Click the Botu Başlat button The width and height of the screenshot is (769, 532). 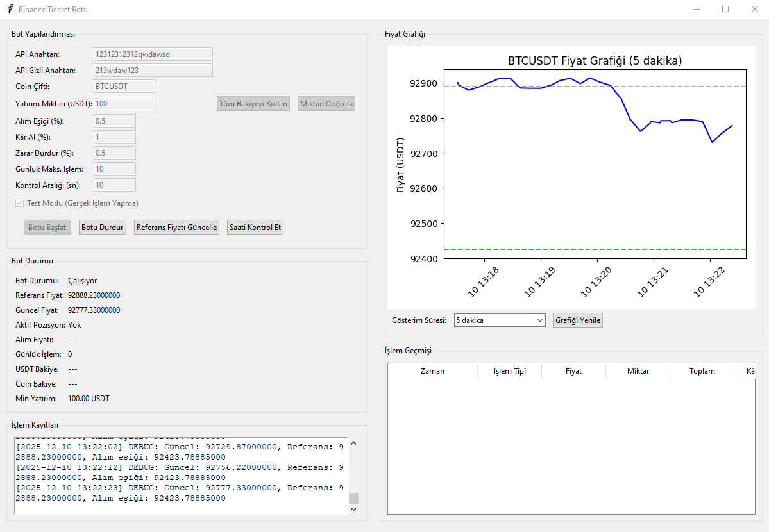point(47,228)
